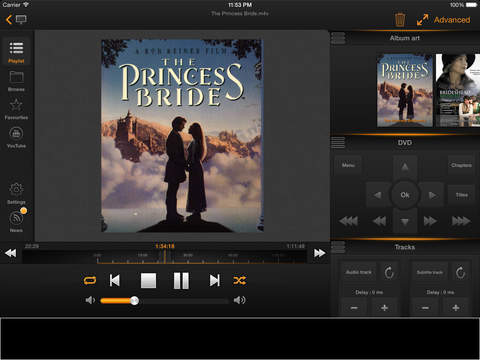The height and width of the screenshot is (360, 480).
Task: Click the timeline seek bar position marker
Action: click(x=165, y=256)
